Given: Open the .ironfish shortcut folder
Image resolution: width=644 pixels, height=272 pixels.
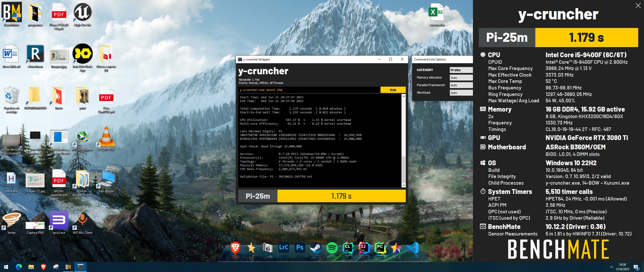Looking at the screenshot, I should (83, 183).
